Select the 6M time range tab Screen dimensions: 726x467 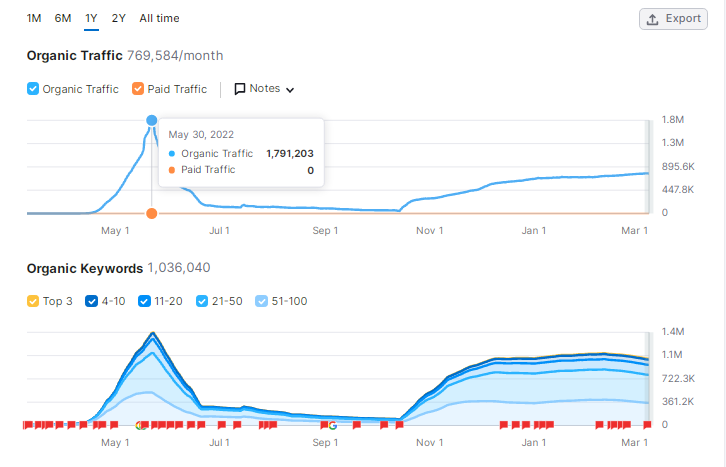coord(63,19)
